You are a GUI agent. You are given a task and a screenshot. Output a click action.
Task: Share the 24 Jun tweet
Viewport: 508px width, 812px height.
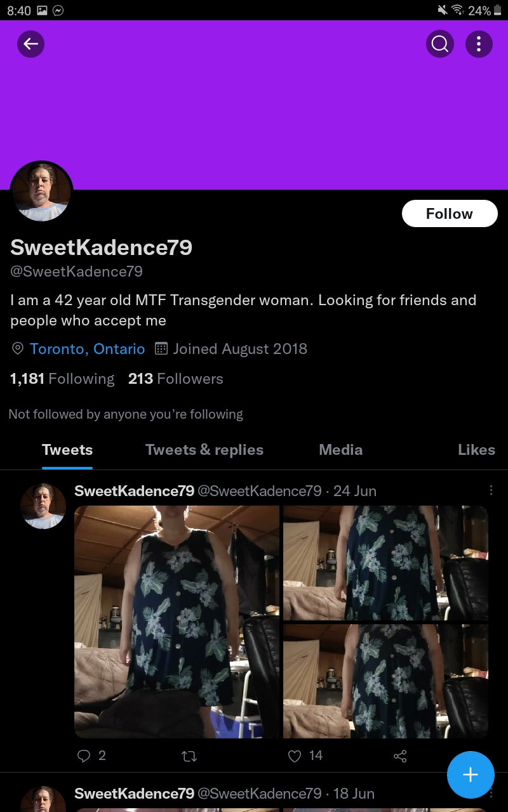[400, 756]
